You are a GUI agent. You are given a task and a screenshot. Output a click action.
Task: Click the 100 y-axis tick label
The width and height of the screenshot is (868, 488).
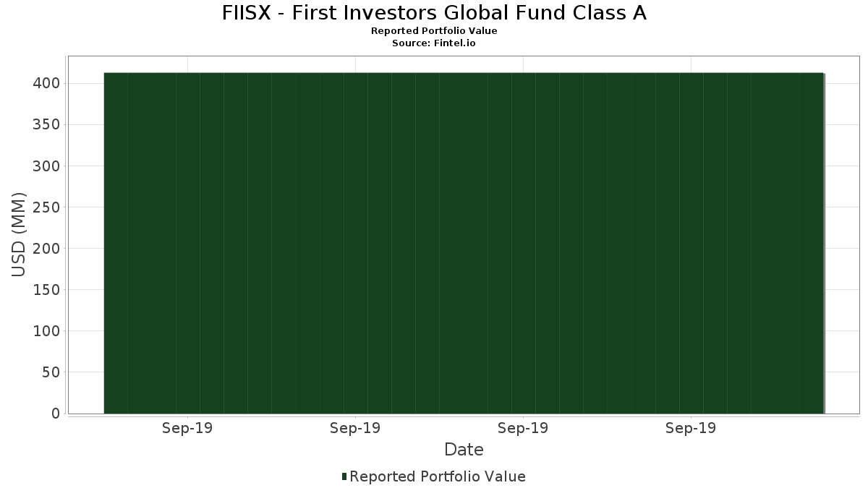(x=46, y=331)
